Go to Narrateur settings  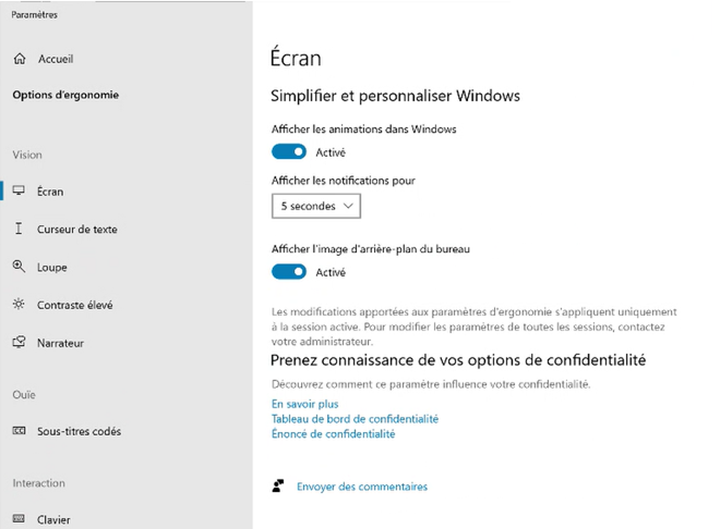click(60, 343)
